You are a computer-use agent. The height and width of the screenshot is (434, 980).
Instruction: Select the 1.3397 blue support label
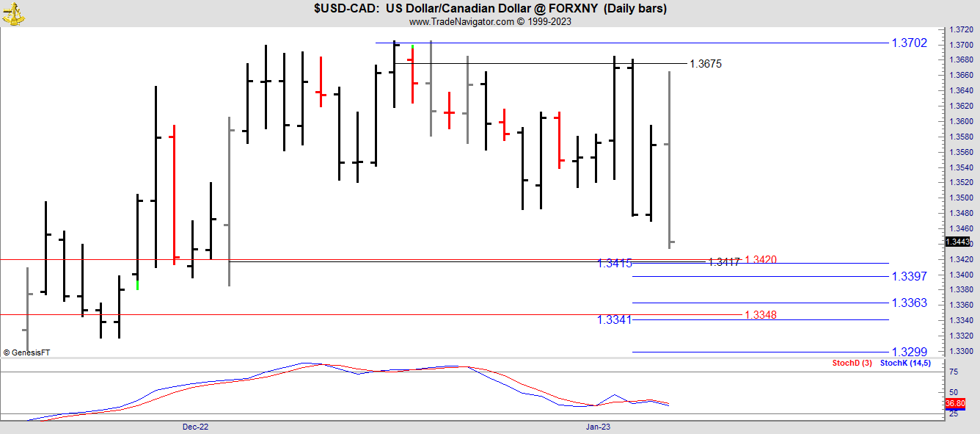click(909, 276)
